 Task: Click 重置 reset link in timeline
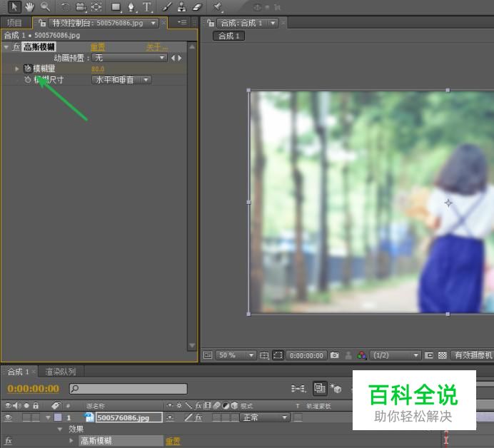point(173,441)
